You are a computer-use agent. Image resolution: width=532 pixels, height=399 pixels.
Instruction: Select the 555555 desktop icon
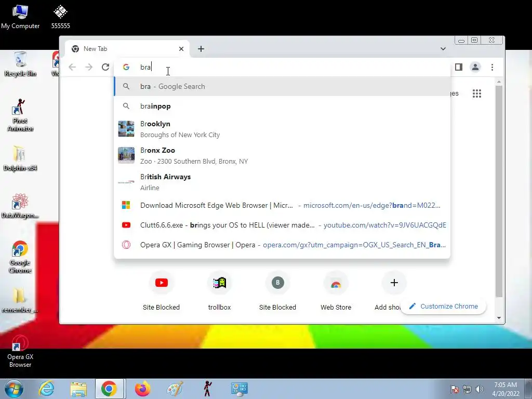coord(60,17)
